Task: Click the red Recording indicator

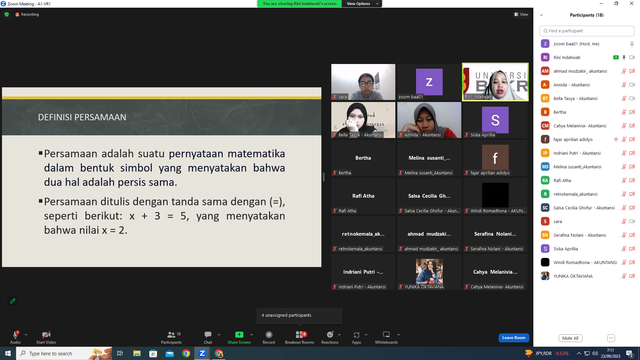Action: click(x=27, y=14)
